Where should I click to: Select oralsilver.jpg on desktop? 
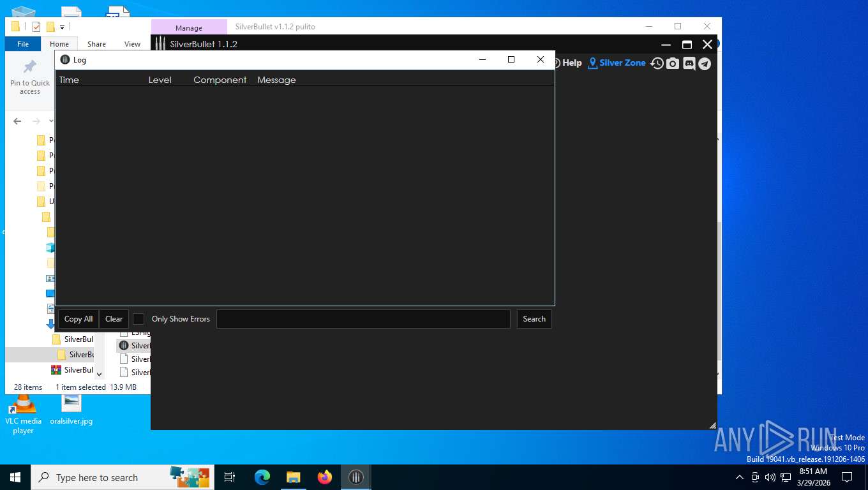71,408
